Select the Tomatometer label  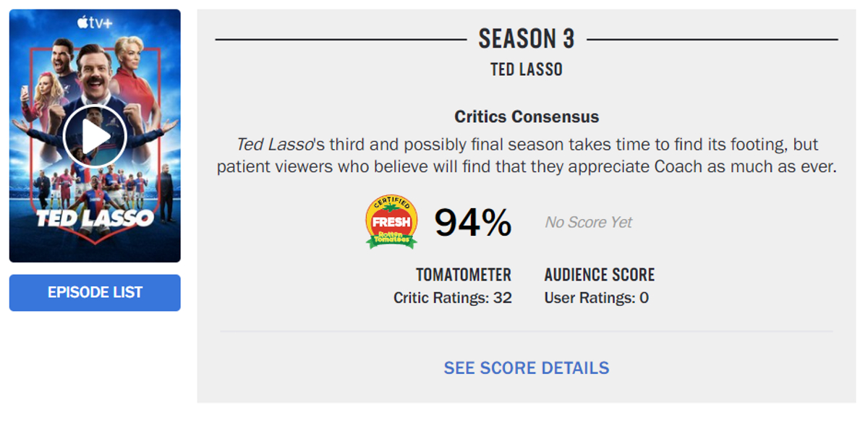point(463,275)
